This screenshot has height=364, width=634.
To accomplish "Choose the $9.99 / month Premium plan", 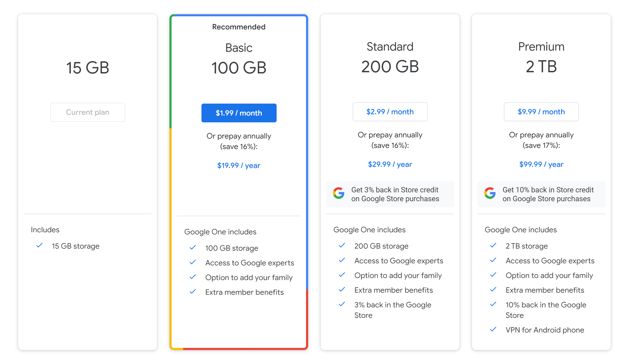I will (541, 112).
